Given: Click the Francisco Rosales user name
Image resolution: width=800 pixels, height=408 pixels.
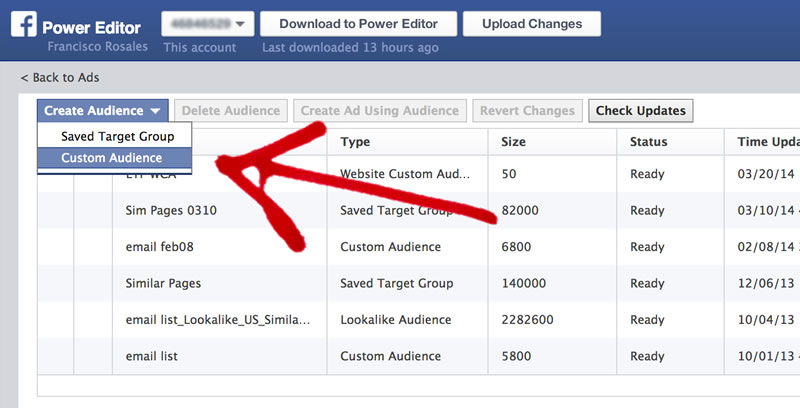Looking at the screenshot, I should coord(97,46).
